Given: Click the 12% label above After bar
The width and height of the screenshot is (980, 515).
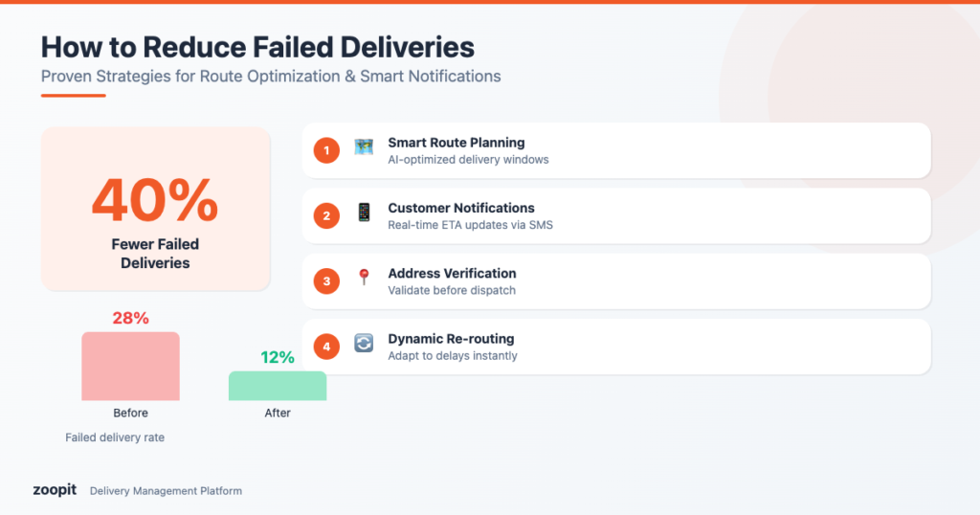Looking at the screenshot, I should click(x=278, y=357).
